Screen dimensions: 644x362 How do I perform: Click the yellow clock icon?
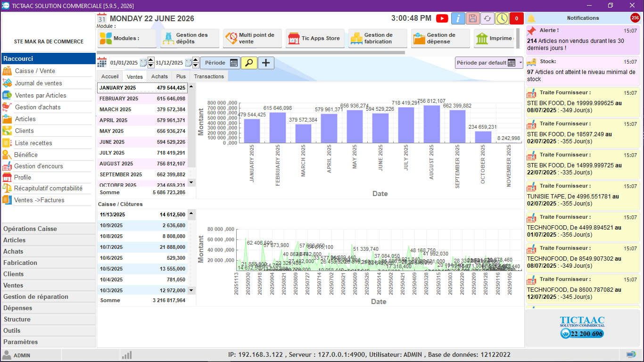(x=502, y=18)
